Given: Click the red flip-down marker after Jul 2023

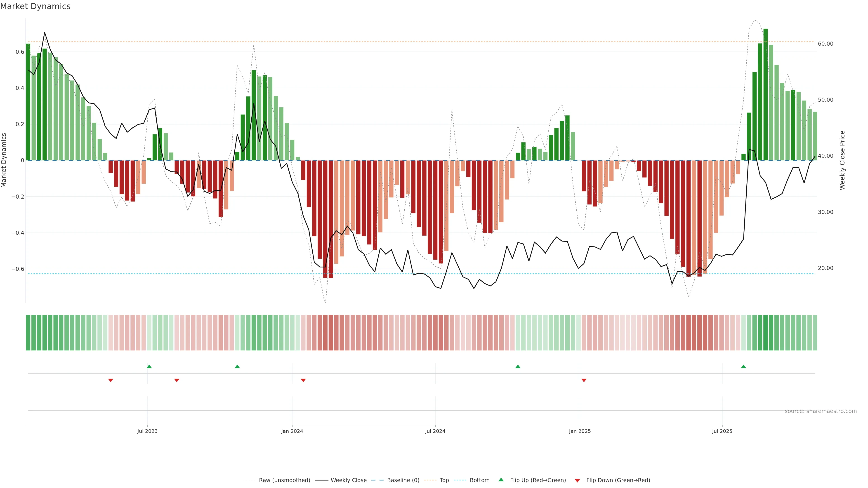Looking at the screenshot, I should point(177,380).
